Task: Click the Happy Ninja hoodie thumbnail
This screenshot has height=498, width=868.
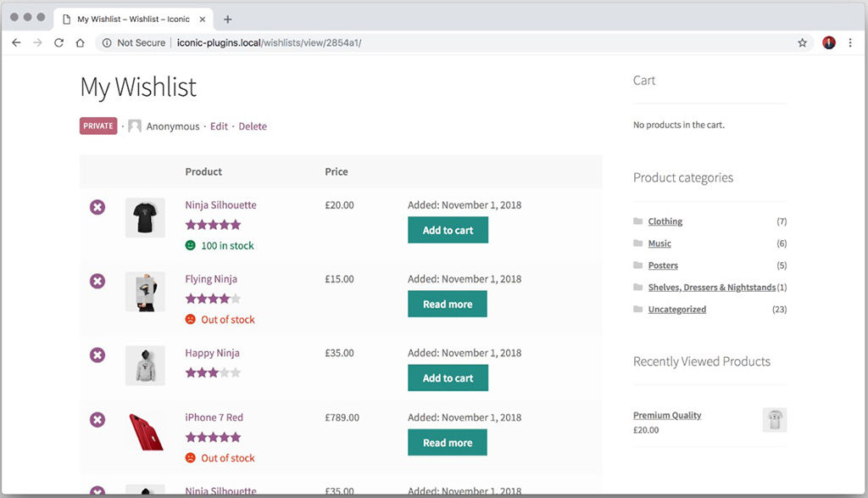Action: (x=145, y=366)
